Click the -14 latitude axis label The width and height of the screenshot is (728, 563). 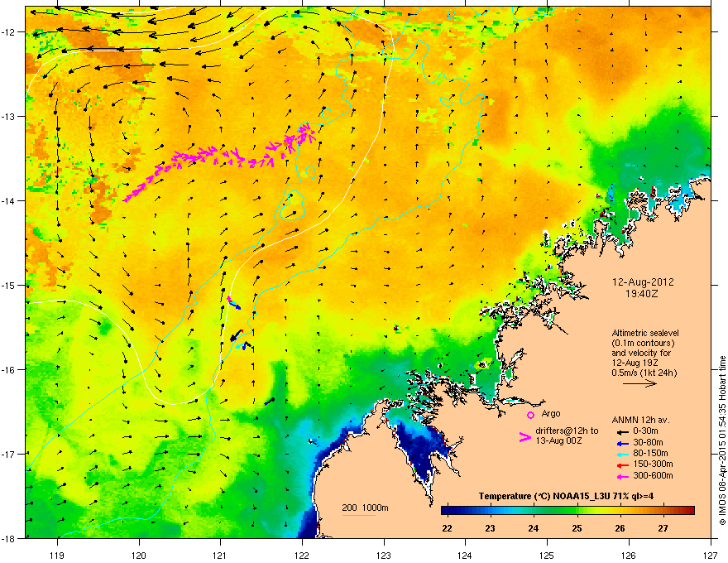point(9,200)
